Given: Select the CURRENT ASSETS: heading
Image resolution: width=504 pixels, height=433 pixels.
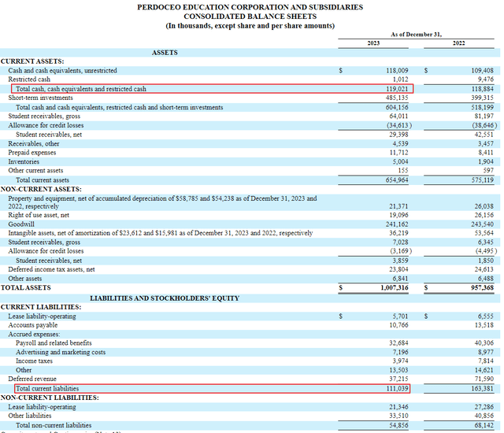Looking at the screenshot, I should click(32, 61).
